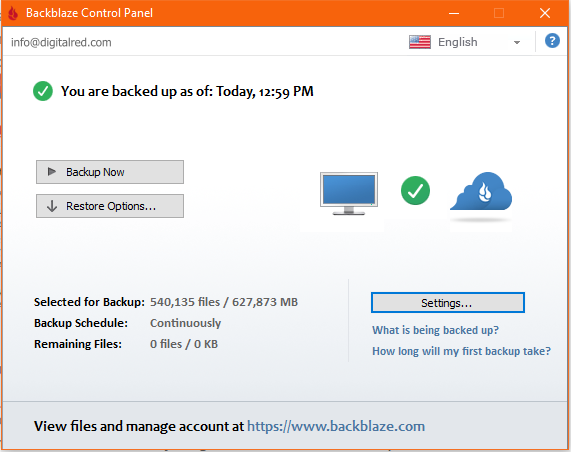Click the down arrow on Restore Options
Screen dimensions: 571x452
[x=52, y=206]
